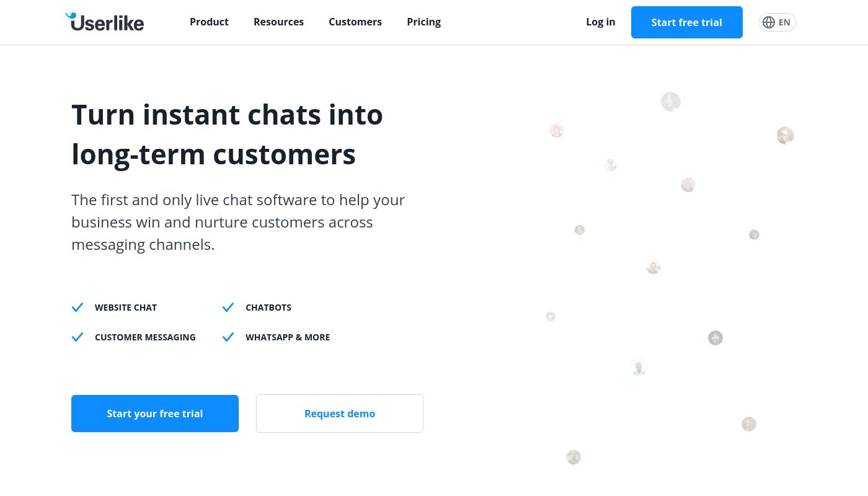Viewport: 868px width, 496px height.
Task: Click the checkmark beside Chatbots
Action: click(x=228, y=308)
